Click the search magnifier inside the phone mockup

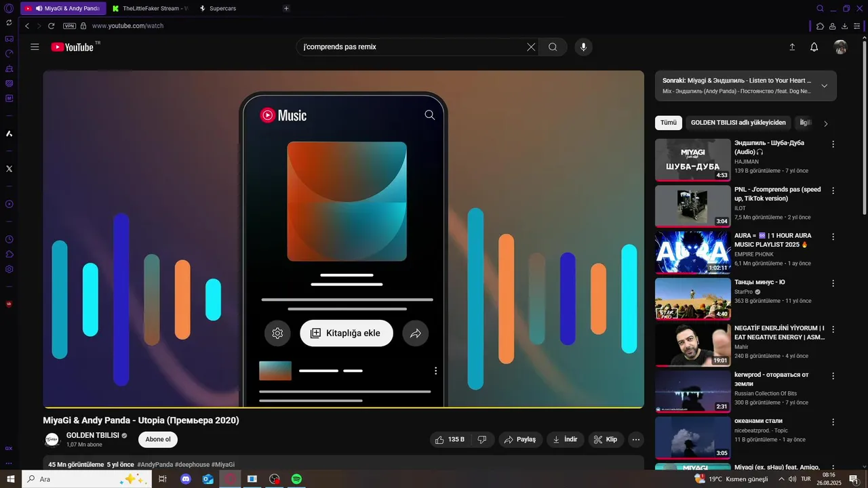click(430, 115)
